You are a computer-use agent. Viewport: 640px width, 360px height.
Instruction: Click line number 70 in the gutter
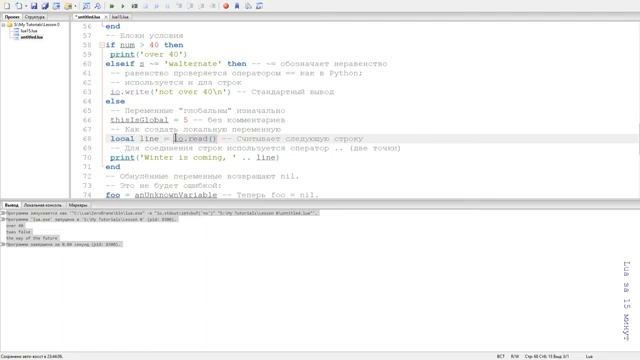tap(87, 158)
